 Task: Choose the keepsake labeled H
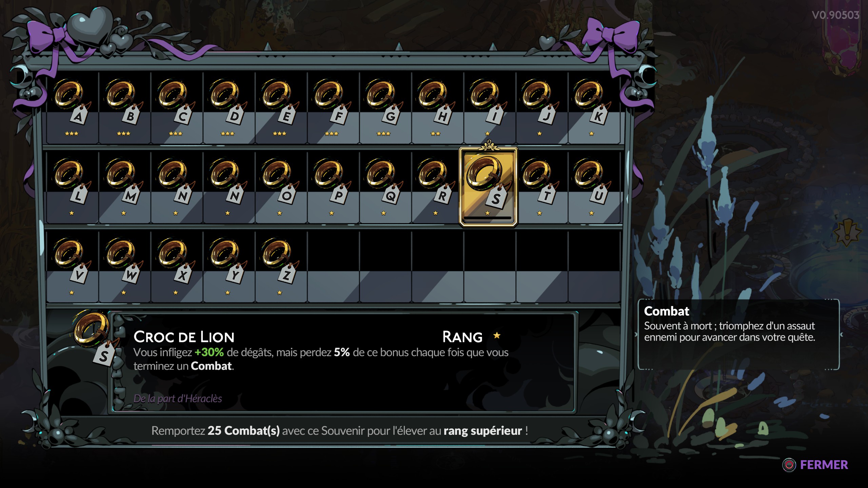point(436,108)
